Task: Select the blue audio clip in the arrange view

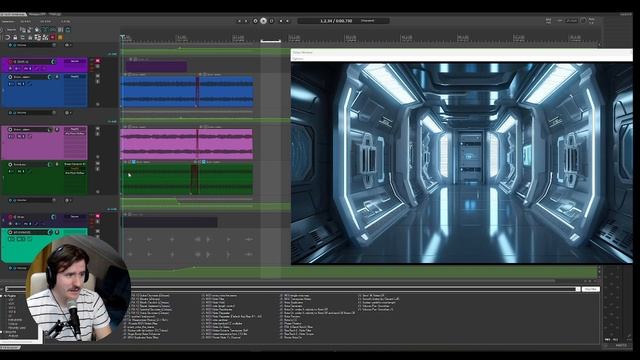Action: (187, 92)
